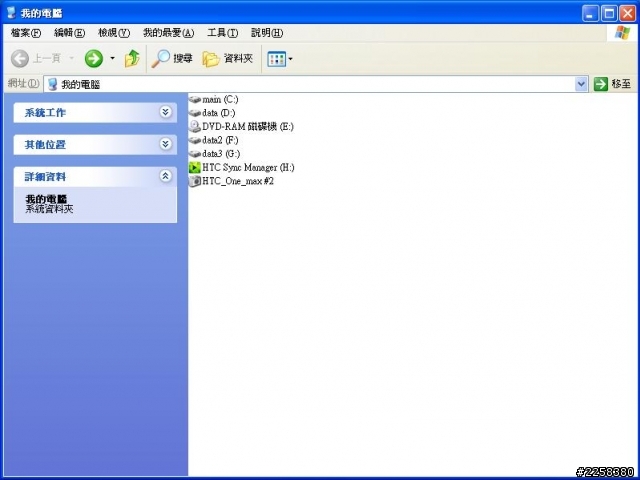Open the Search (搜尋) magnifier tool

tap(172, 59)
